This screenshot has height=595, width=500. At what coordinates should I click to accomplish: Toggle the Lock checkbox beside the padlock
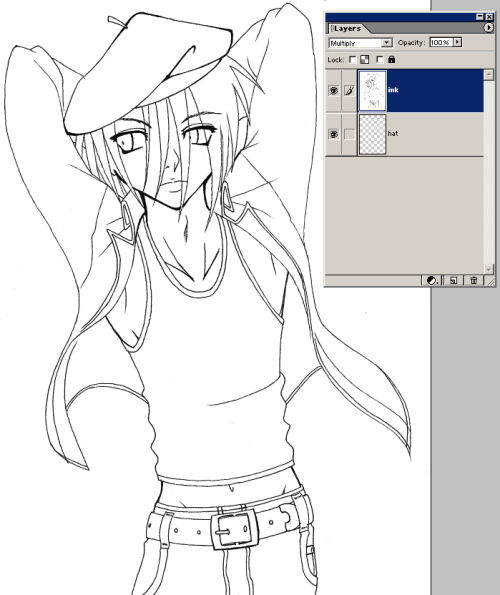tap(379, 60)
